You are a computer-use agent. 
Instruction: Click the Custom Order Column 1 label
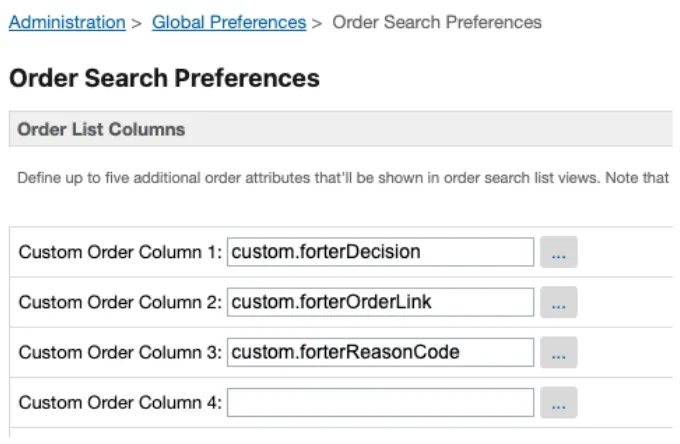coord(120,252)
